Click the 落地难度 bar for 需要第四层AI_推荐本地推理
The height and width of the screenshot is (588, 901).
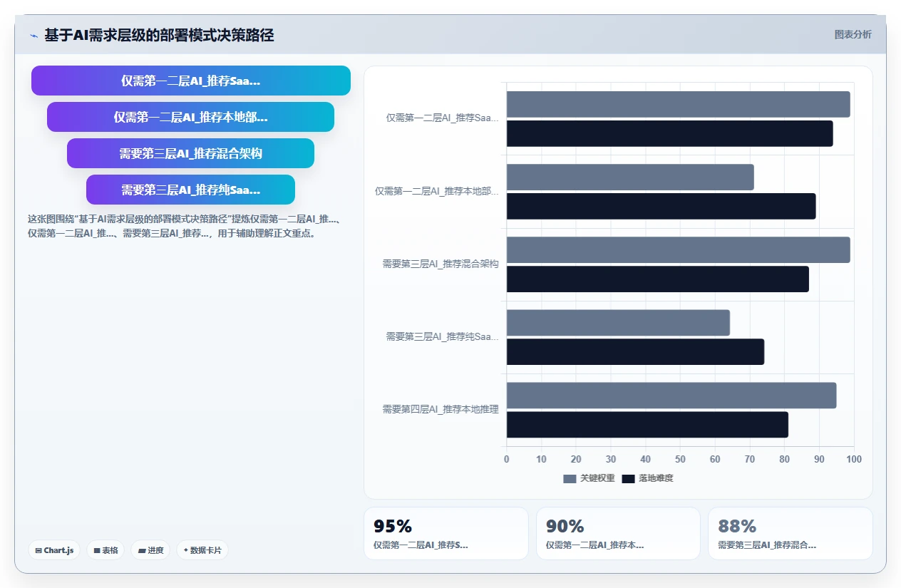pyautogui.click(x=647, y=425)
